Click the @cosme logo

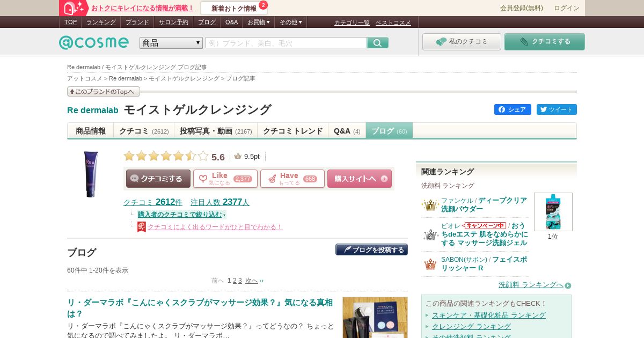(94, 42)
